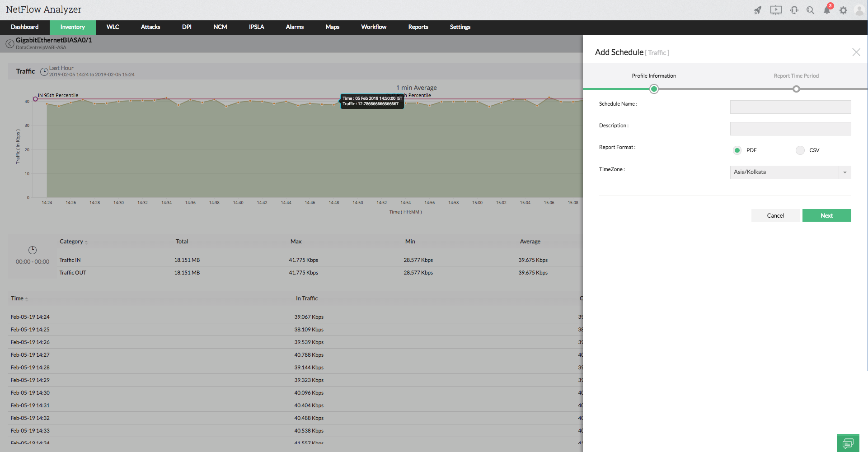Open the Alarms menu tab
Image resolution: width=868 pixels, height=452 pixels.
click(x=295, y=27)
